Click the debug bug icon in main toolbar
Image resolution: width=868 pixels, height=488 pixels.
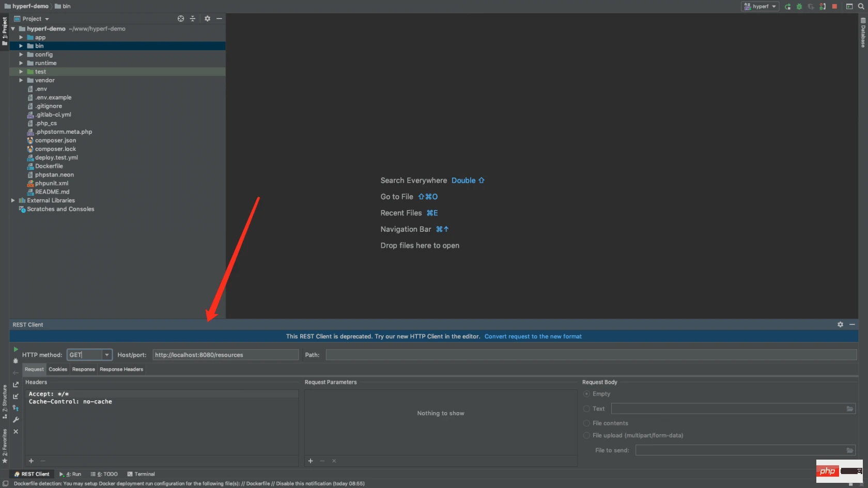799,7
